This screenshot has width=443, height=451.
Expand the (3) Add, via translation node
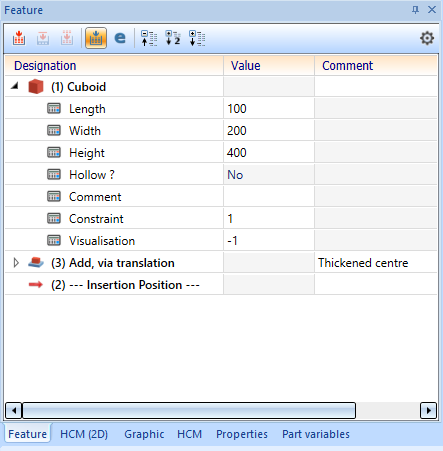click(16, 263)
